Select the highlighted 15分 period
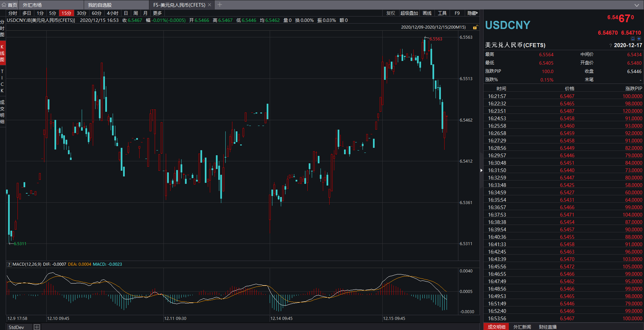The width and height of the screenshot is (644, 330). point(66,13)
